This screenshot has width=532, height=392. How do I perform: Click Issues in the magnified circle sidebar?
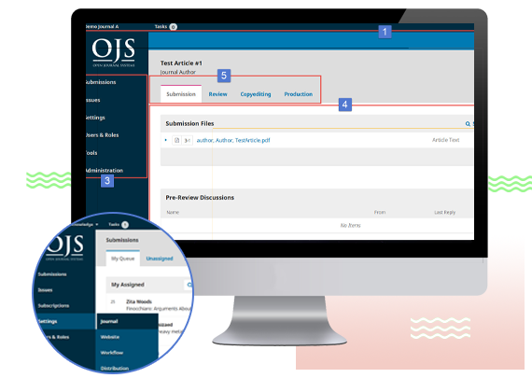click(45, 290)
